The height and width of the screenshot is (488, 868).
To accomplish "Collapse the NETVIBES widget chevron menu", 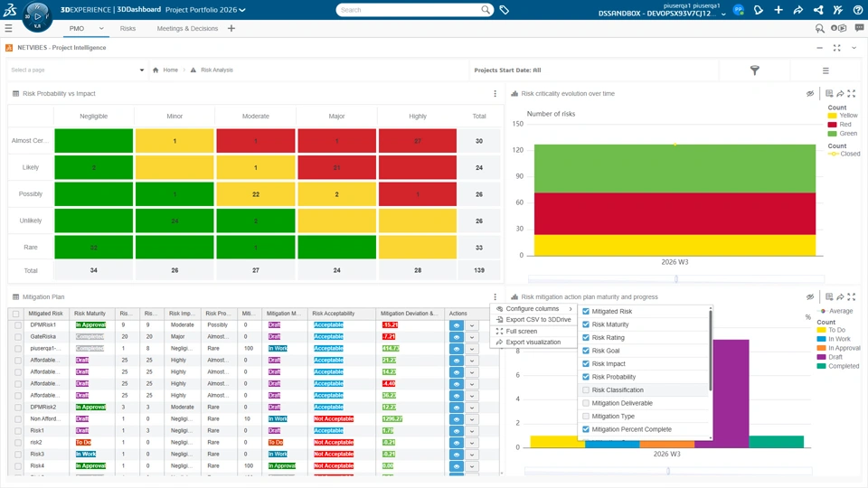I will coord(854,48).
